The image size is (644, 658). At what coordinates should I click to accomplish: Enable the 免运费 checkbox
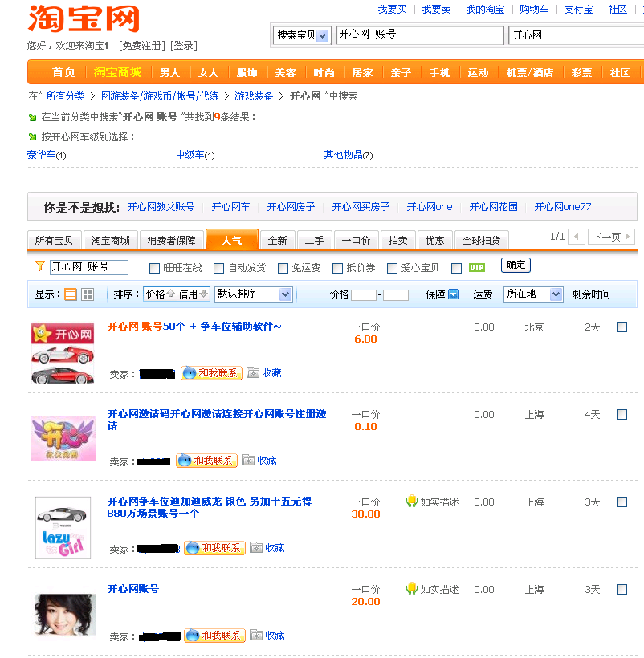click(x=283, y=268)
